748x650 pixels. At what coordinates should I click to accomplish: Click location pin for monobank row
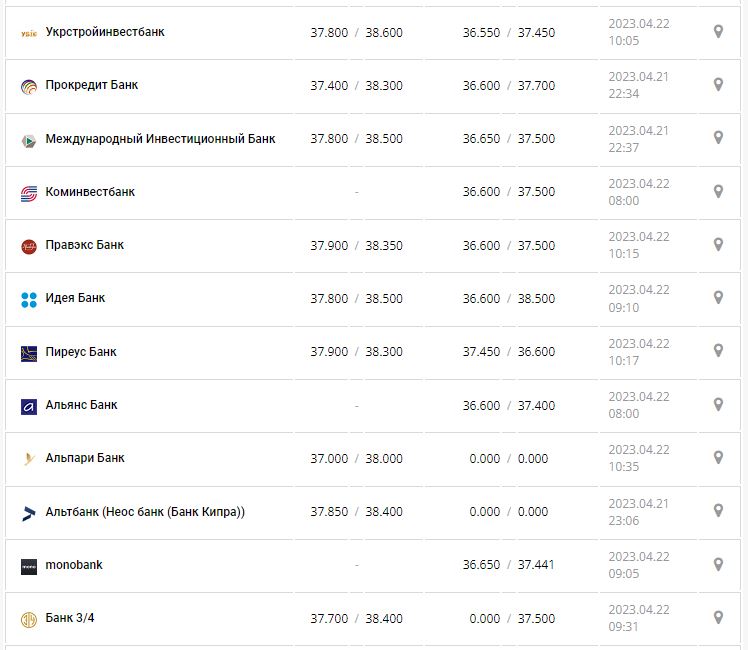tap(718, 564)
